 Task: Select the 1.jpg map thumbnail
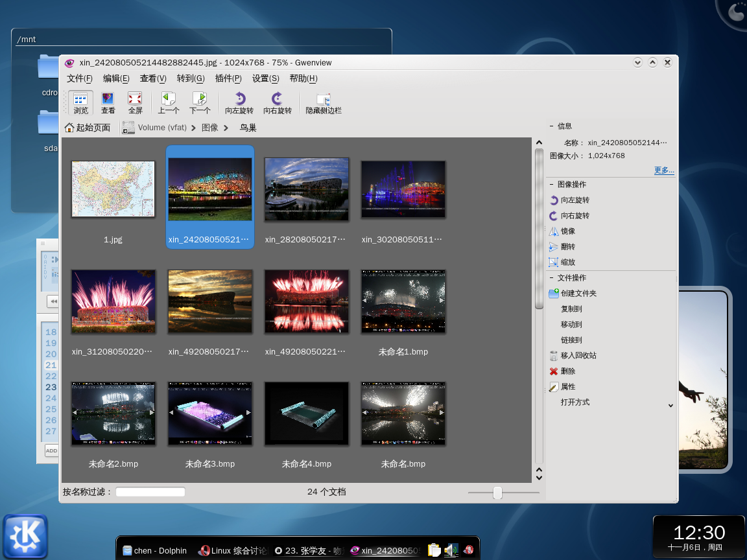tap(113, 189)
